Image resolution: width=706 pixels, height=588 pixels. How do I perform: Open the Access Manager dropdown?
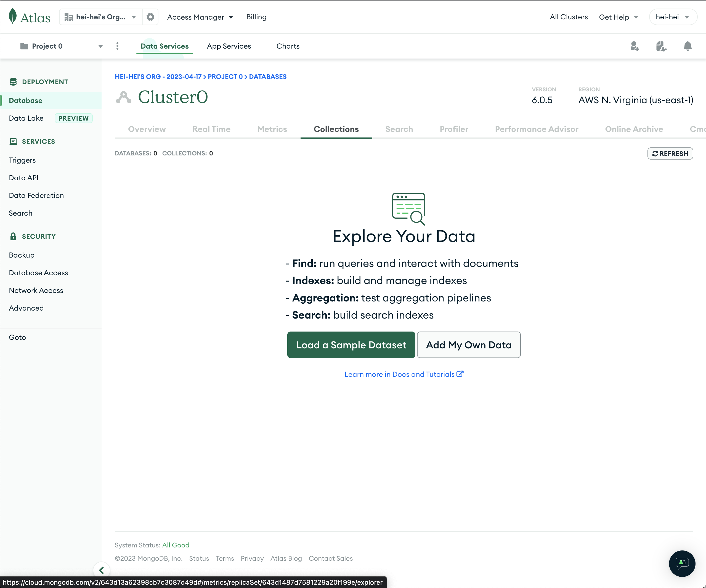coord(200,17)
